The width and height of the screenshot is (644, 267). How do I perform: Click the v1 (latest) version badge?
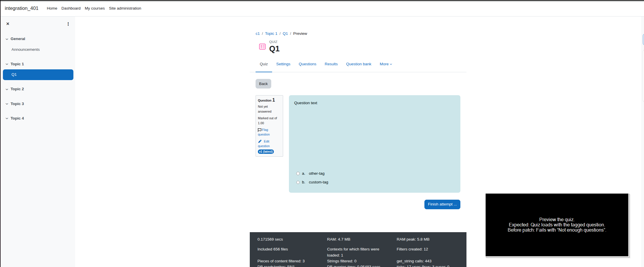click(266, 152)
